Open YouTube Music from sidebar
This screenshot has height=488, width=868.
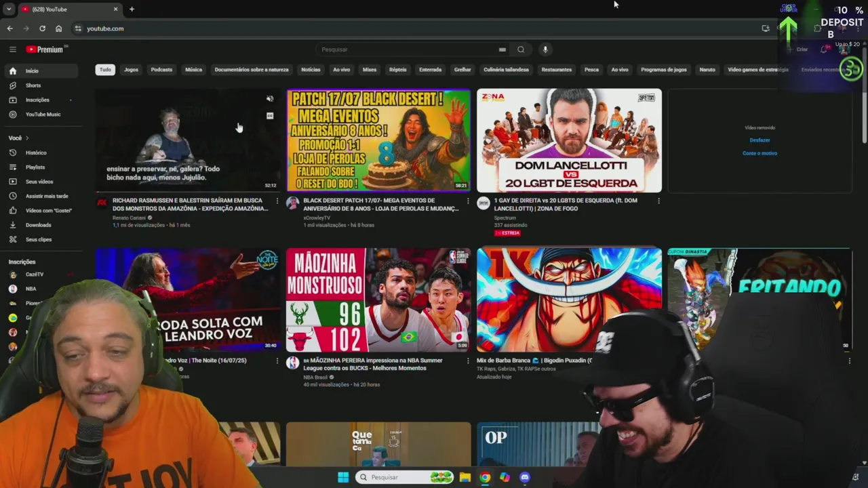click(43, 114)
